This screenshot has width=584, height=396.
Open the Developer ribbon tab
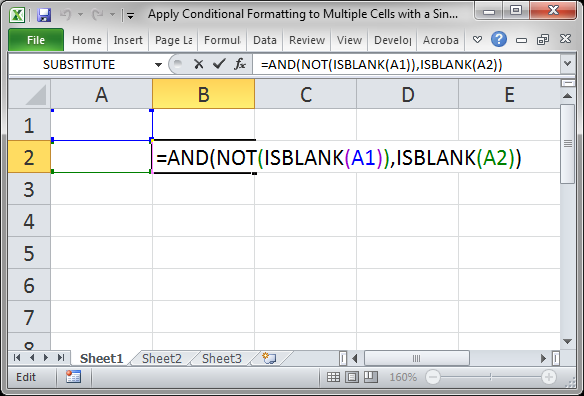click(x=393, y=40)
